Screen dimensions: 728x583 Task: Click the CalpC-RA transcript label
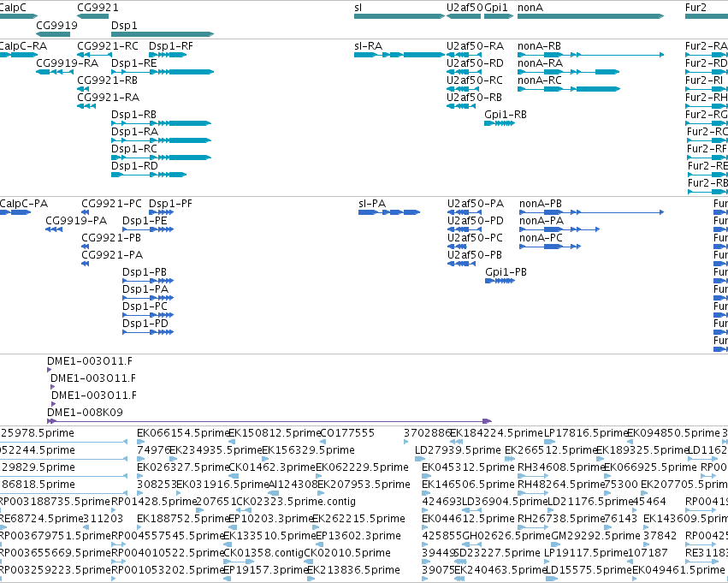click(x=23, y=46)
